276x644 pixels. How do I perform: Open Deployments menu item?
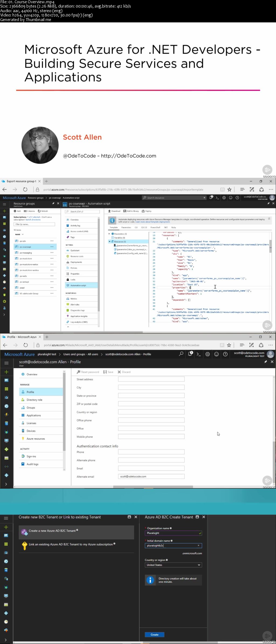coord(81,262)
